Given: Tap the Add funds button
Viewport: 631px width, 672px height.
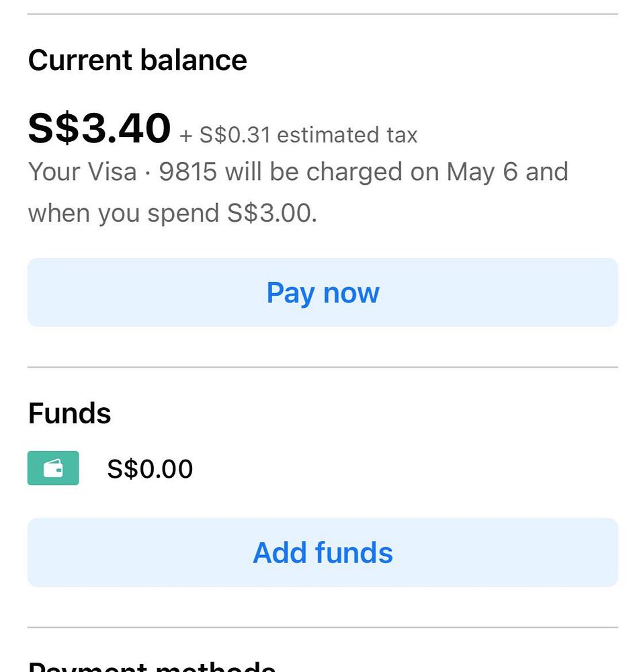Looking at the screenshot, I should coord(323,552).
